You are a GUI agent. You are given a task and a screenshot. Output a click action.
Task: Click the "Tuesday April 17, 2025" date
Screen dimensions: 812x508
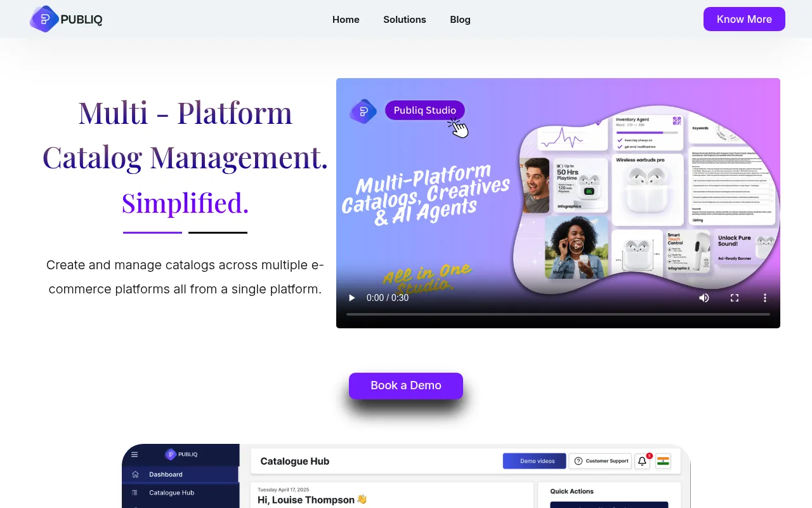click(284, 490)
